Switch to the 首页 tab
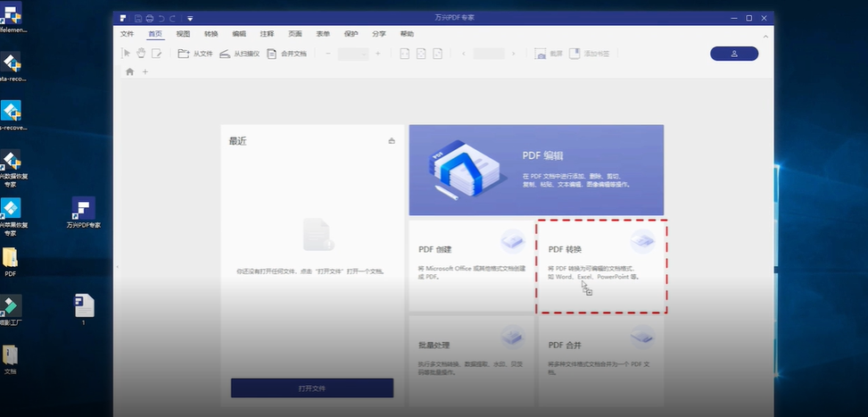The height and width of the screenshot is (417, 868). pos(155,34)
